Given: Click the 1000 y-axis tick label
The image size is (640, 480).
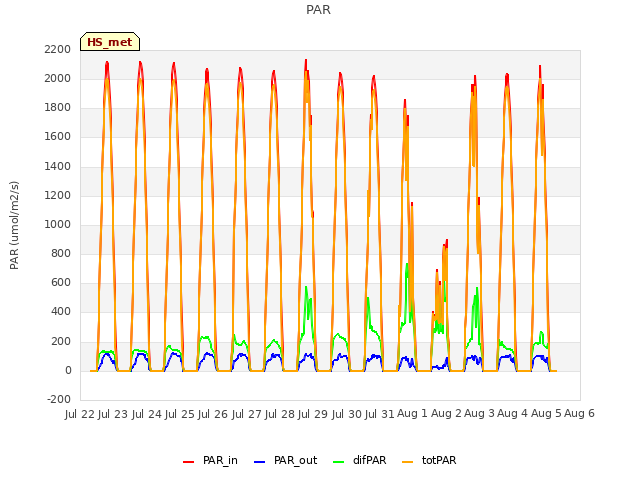Looking at the screenshot, I should click(x=58, y=224).
